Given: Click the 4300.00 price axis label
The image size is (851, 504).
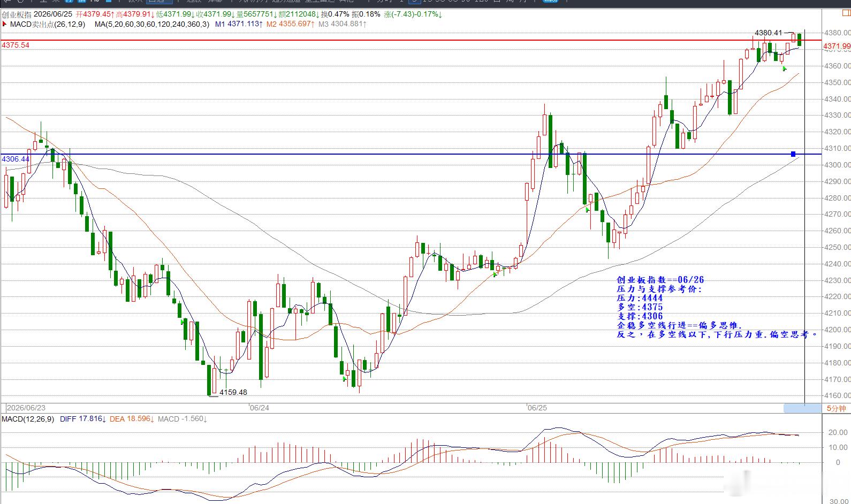Looking at the screenshot, I should point(838,165).
